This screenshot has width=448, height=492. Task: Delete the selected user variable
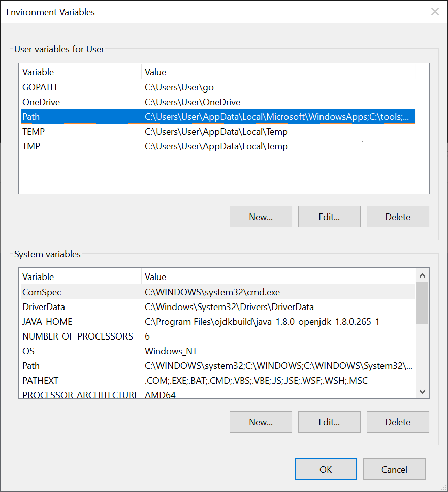(x=398, y=216)
